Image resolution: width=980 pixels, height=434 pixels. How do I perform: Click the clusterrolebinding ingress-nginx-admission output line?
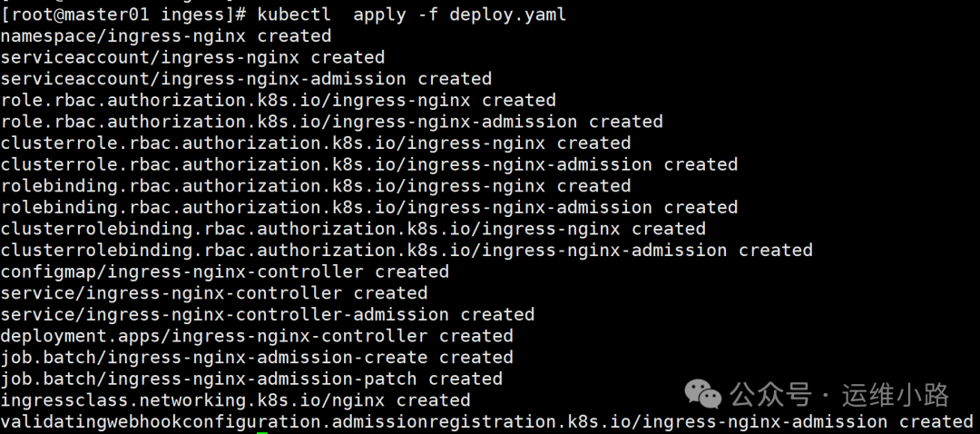406,250
